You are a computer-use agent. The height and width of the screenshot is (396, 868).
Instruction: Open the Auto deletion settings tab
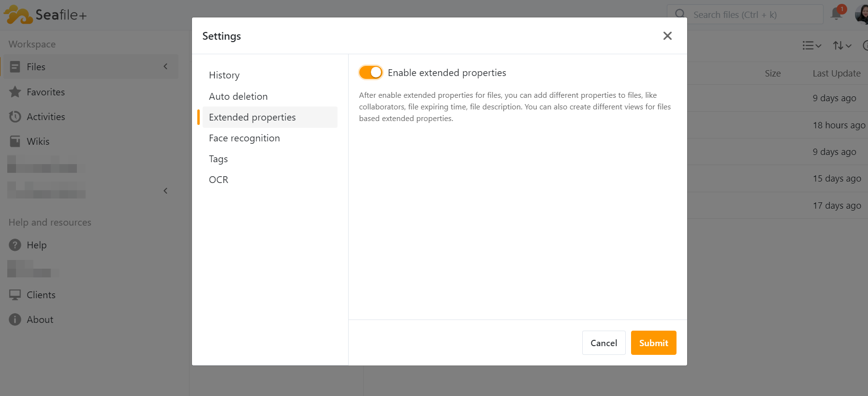(238, 96)
